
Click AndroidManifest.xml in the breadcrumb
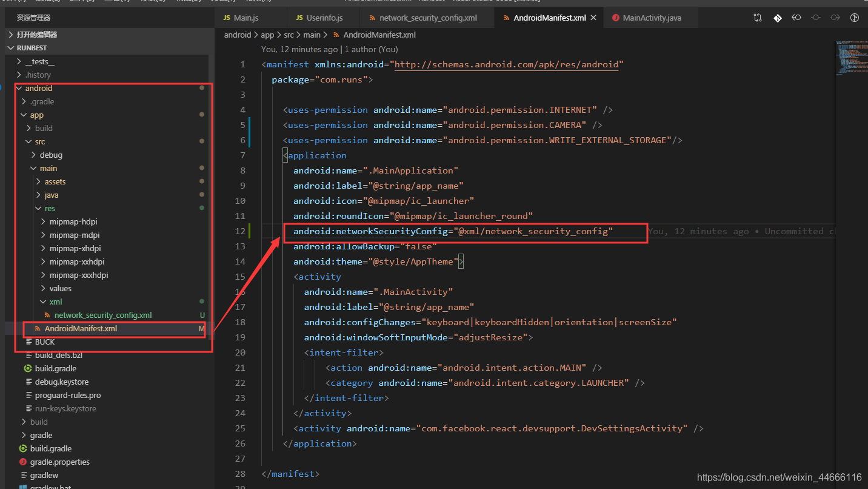379,35
